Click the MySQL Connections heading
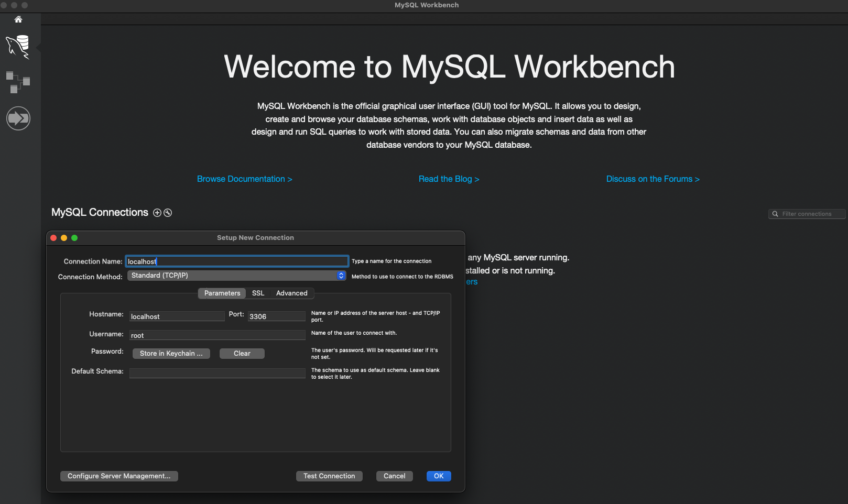The width and height of the screenshot is (848, 504). pos(100,212)
